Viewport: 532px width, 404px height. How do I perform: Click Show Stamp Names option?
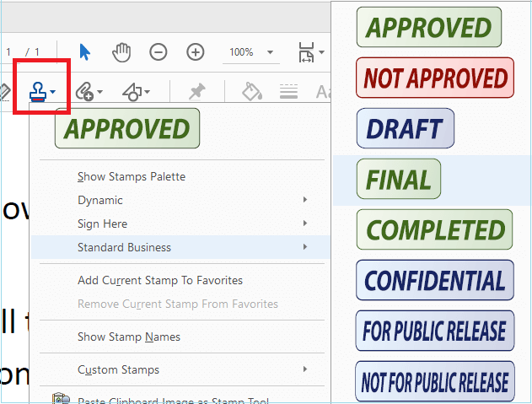tap(129, 337)
